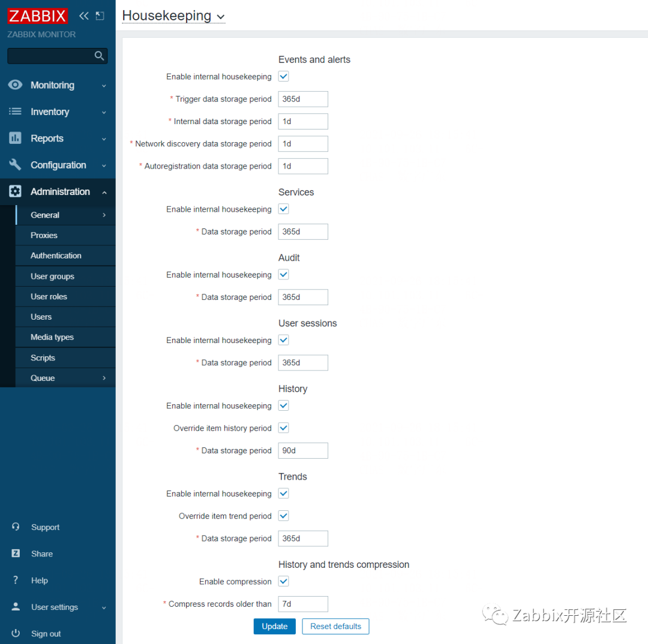648x644 pixels.
Task: Click the search magnifier icon
Action: (x=99, y=56)
